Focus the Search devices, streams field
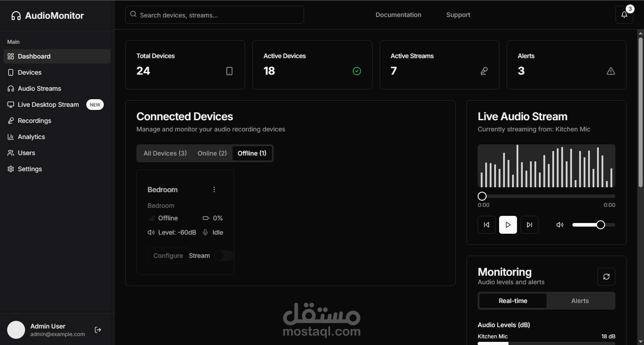This screenshot has height=345, width=644. [x=215, y=15]
